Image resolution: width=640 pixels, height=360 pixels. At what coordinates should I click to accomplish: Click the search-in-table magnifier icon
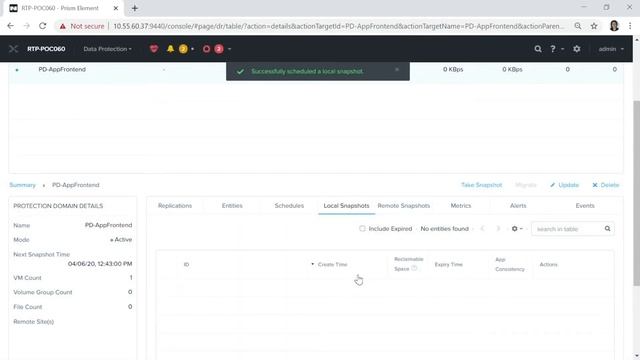point(607,229)
